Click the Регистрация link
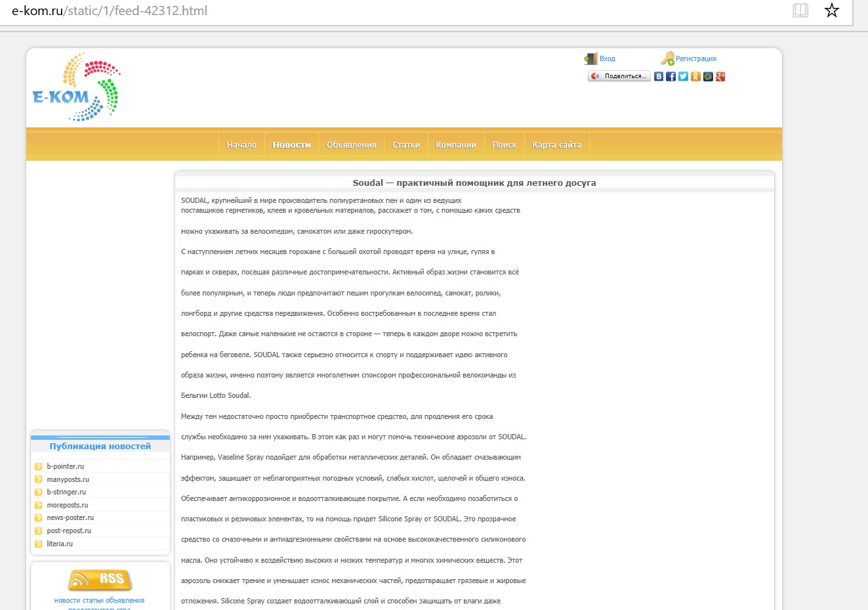The height and width of the screenshot is (610, 868). point(696,59)
